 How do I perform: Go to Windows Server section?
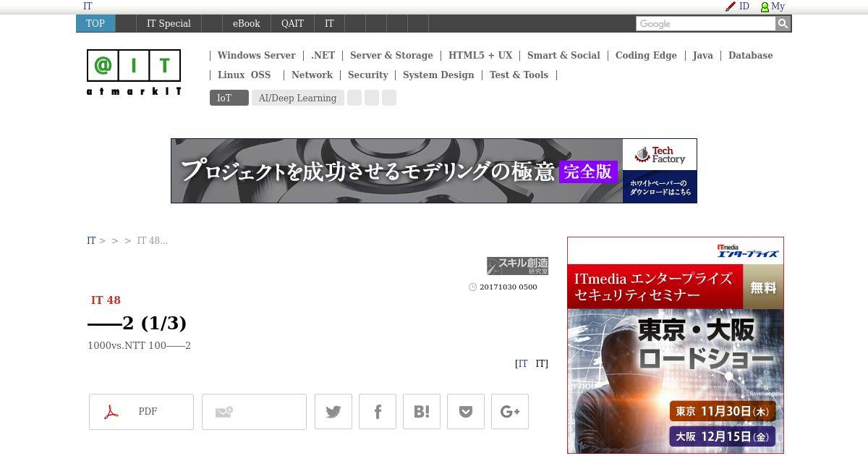(257, 55)
